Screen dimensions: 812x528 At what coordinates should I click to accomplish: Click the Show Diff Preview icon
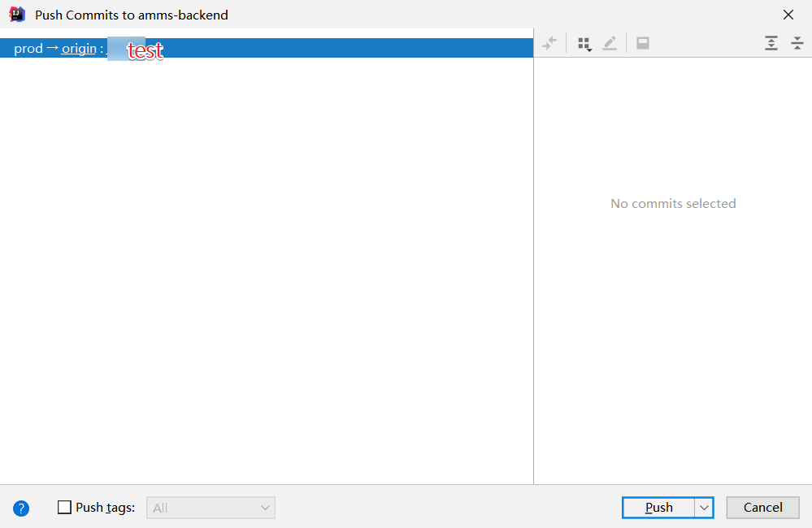[x=643, y=42]
